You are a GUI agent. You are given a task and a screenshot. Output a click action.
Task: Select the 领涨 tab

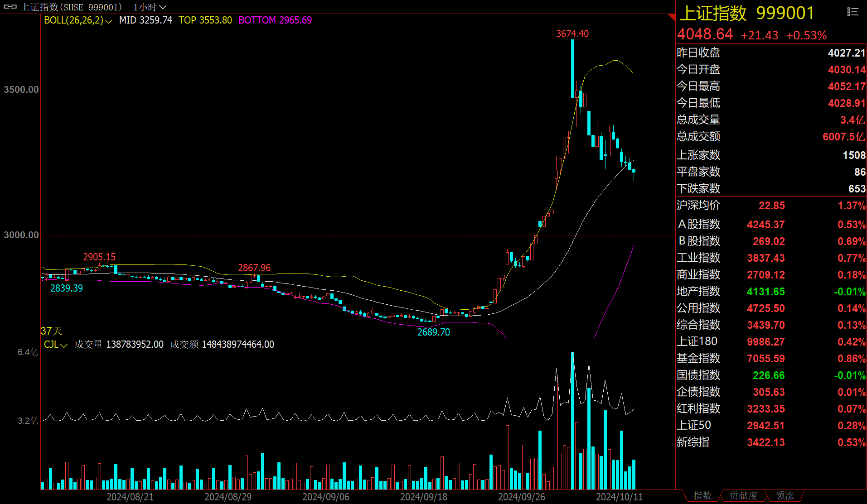(785, 496)
